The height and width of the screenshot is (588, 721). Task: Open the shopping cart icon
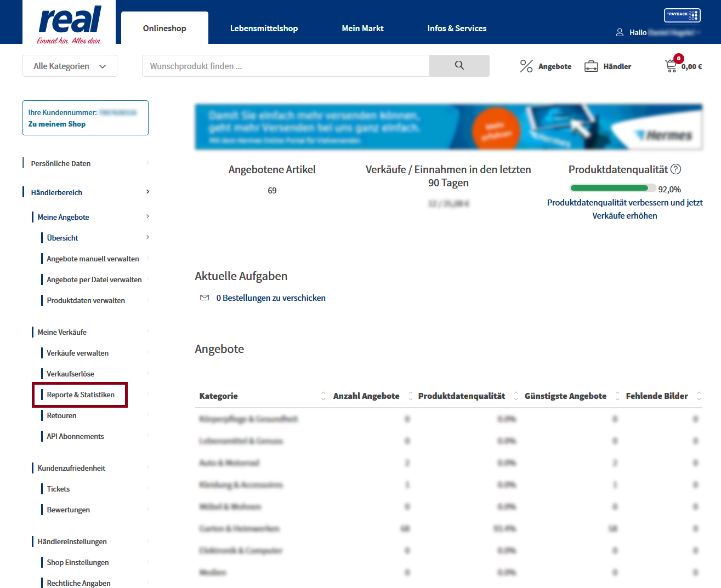point(671,66)
